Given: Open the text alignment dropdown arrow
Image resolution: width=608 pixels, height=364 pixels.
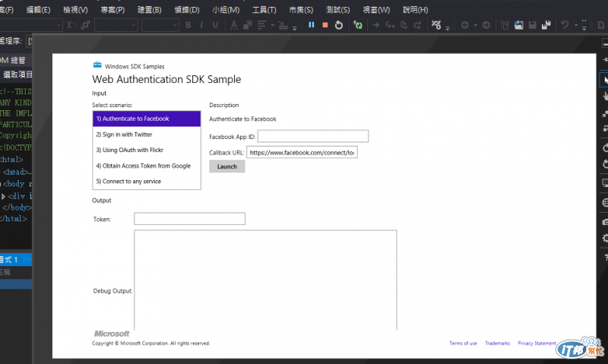Looking at the screenshot, I should pos(273,26).
